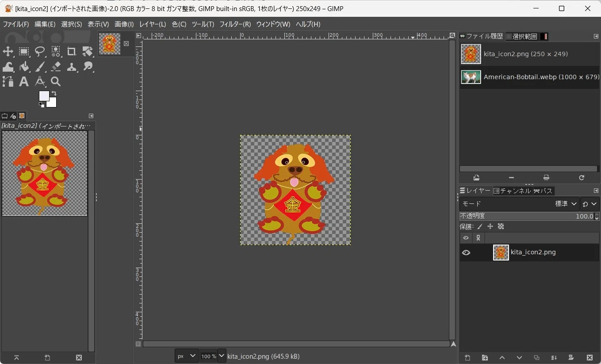Screen dimensions: 601x364
Task: Hide the kita_icon2.png layer with eye icon
Action: (466, 253)
